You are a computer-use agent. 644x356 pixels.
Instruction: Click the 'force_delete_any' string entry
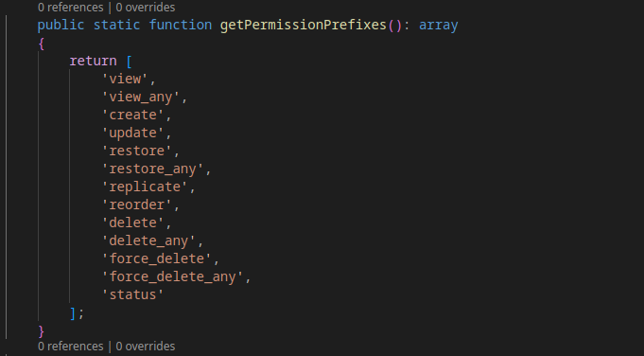172,276
